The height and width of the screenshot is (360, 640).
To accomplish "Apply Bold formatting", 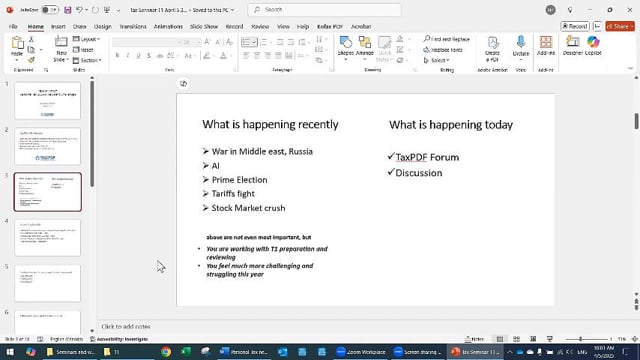I will click(x=117, y=56).
